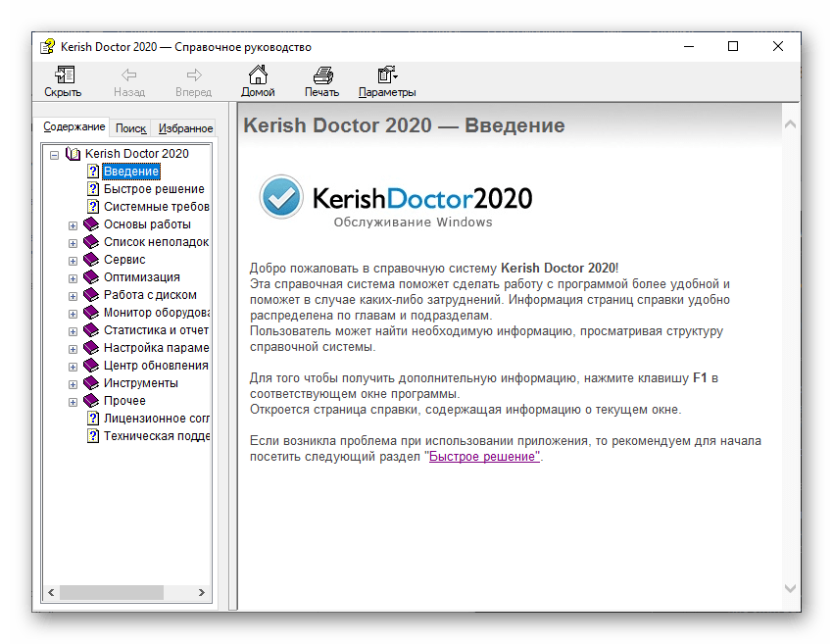Click the tree scrollbar left arrow
This screenshot has height=644, width=833.
point(52,592)
